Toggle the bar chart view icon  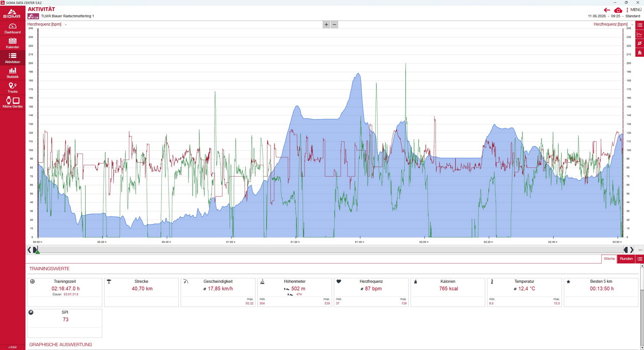point(640,53)
